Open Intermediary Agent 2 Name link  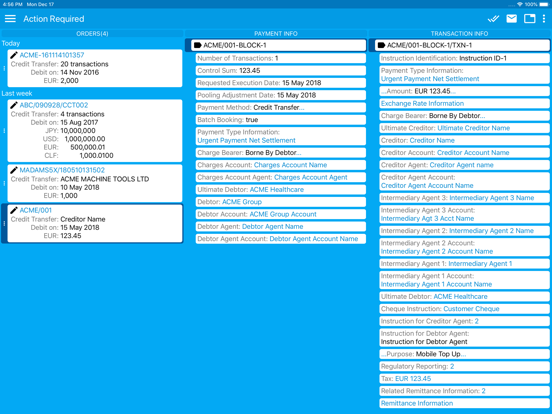pos(491,231)
